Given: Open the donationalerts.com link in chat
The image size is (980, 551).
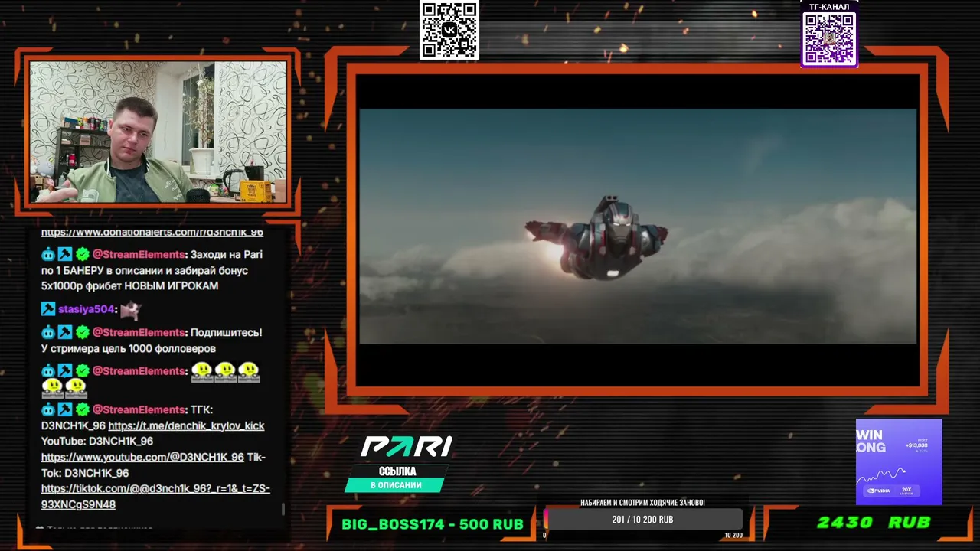Looking at the screenshot, I should pyautogui.click(x=152, y=232).
